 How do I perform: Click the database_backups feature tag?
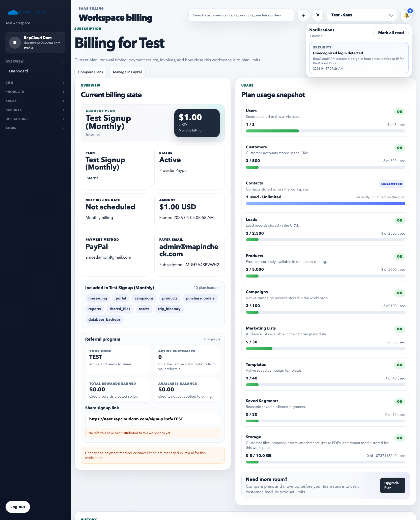click(104, 319)
